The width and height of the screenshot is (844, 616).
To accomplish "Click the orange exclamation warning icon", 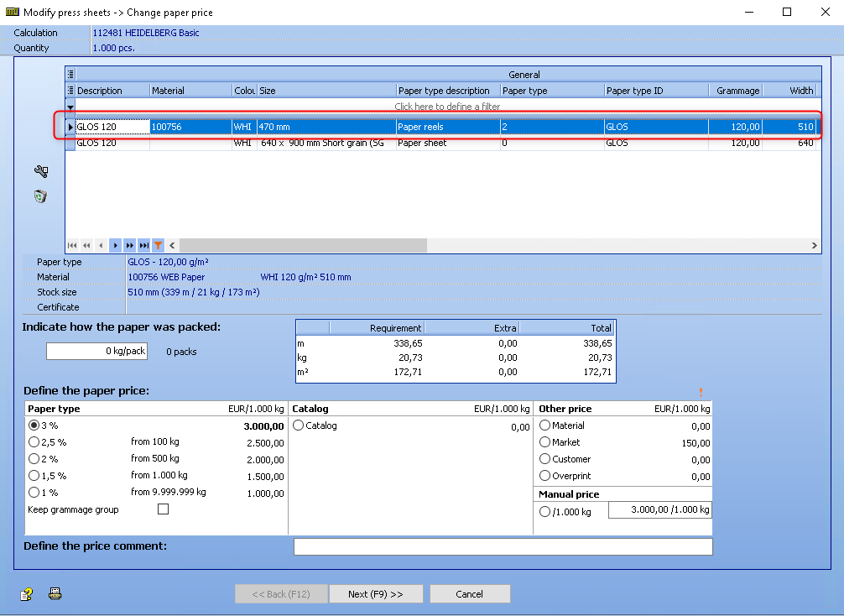I will point(701,392).
